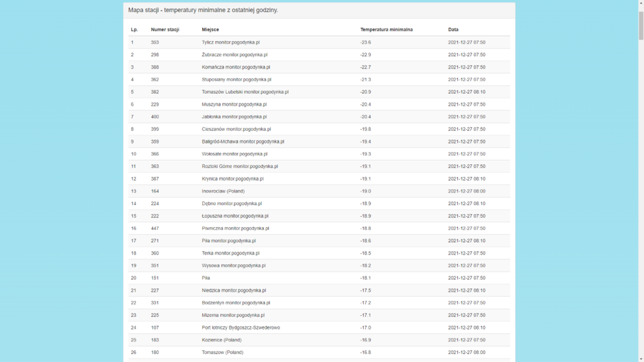Click station number 151
The height and width of the screenshot is (362, 644).
click(155, 278)
